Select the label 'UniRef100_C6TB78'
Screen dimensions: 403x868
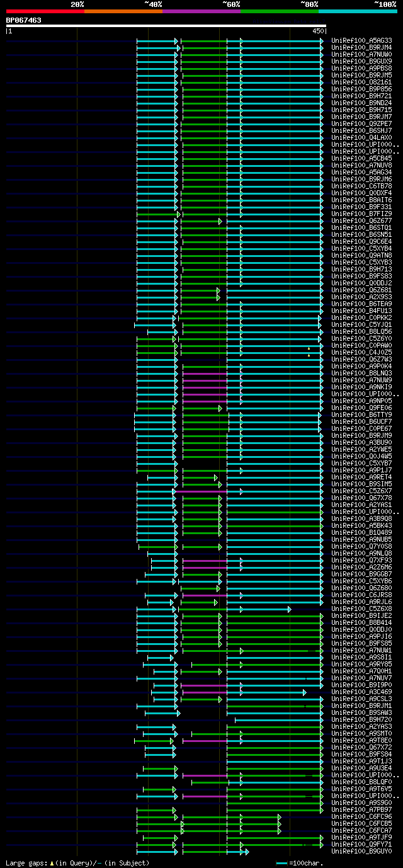click(361, 186)
